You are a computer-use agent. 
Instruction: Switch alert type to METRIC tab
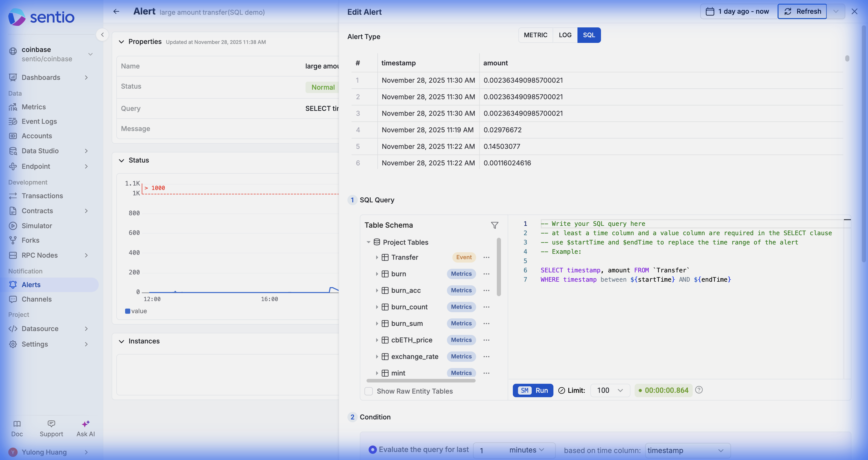coord(535,35)
